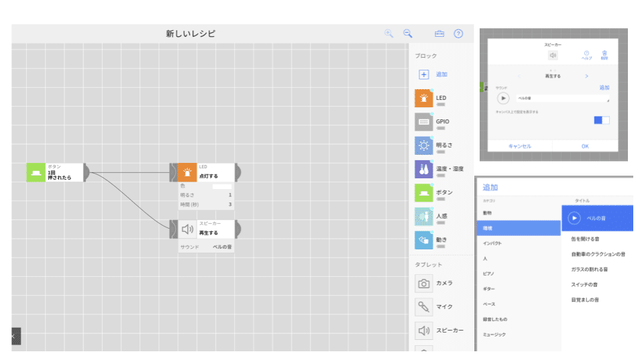Select the ベース category
The width and height of the screenshot is (644, 362).
(519, 304)
